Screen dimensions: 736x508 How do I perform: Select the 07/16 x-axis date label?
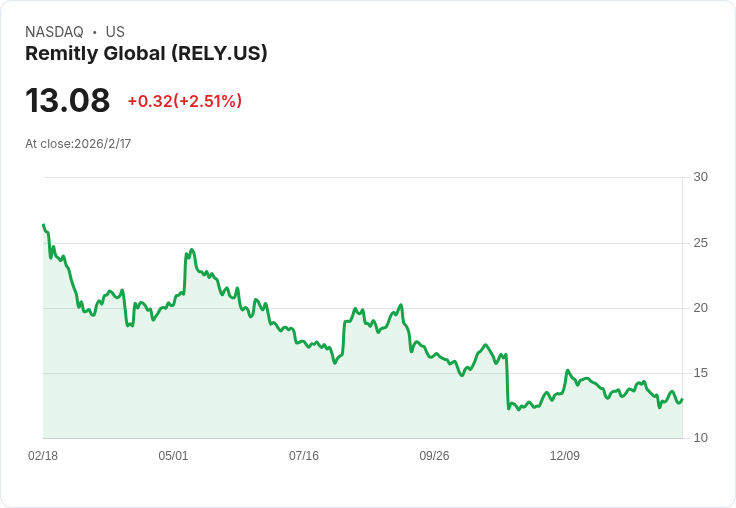point(304,455)
